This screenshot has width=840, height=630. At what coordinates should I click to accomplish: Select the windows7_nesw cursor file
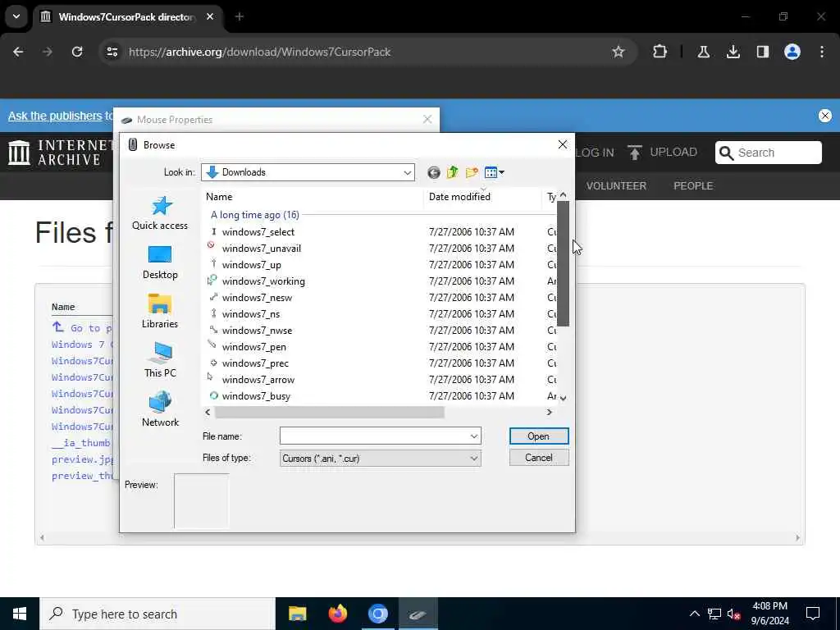[x=257, y=298]
